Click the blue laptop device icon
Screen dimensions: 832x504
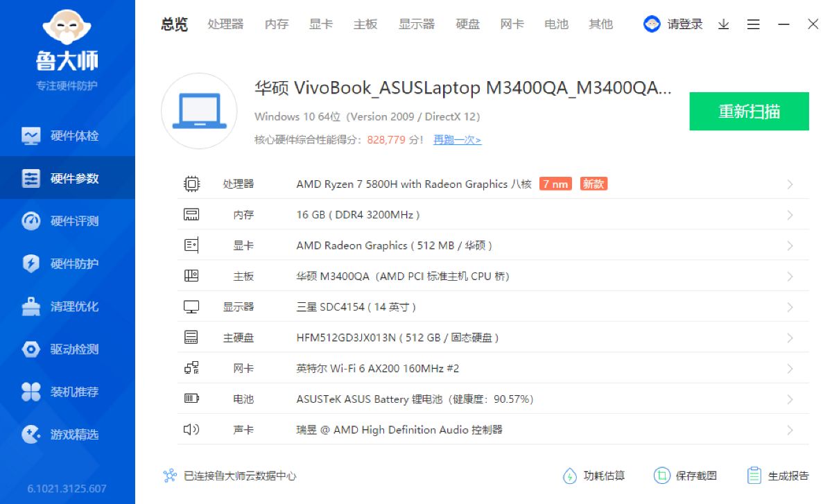(200, 111)
